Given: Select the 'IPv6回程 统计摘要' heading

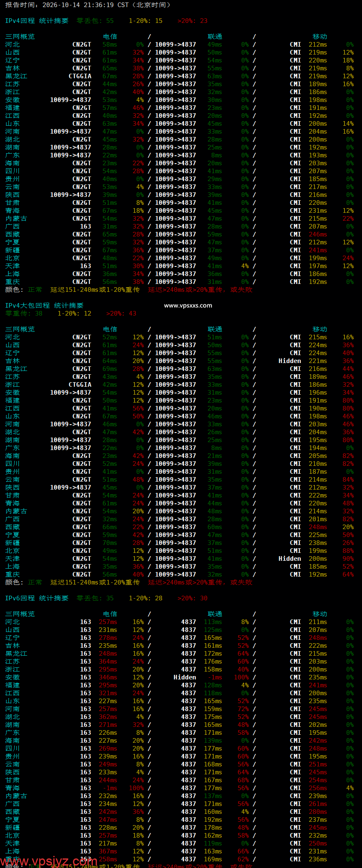Looking at the screenshot, I should pos(37,598).
